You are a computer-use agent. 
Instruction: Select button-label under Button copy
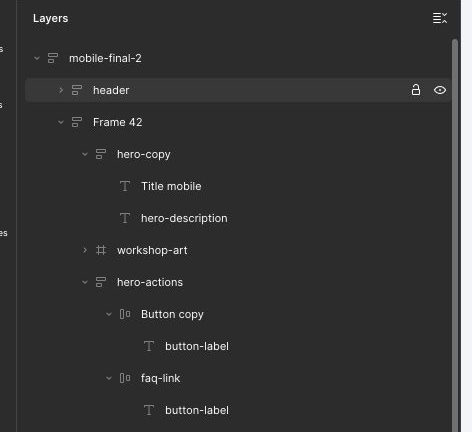(x=197, y=346)
